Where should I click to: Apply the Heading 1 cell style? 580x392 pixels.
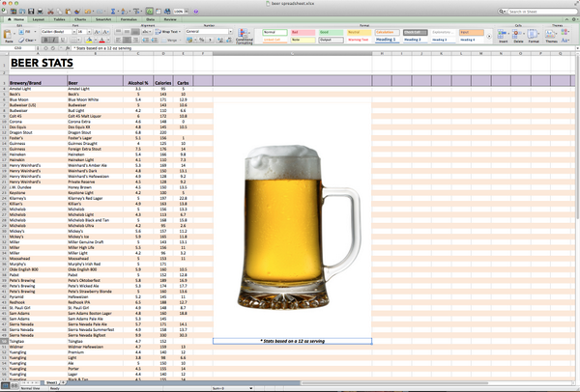tap(387, 40)
